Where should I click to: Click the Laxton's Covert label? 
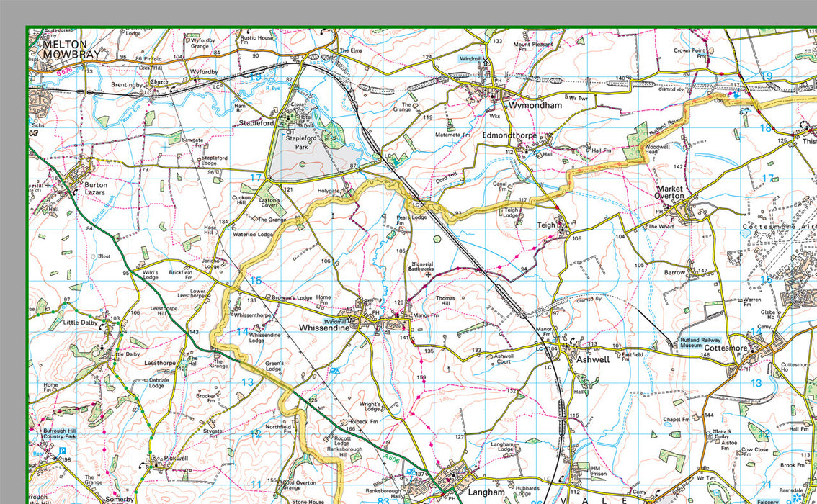(x=269, y=202)
